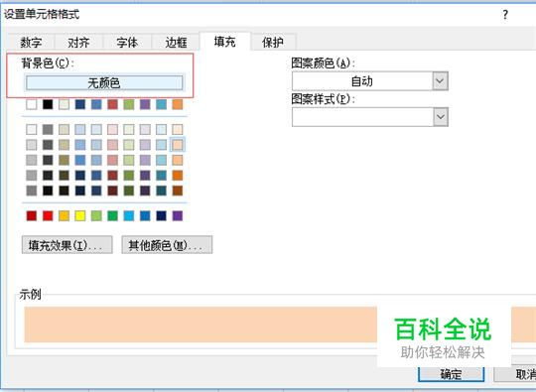Select the dark red swatch in the fourth shade row
Image resolution: width=536 pixels, height=392 pixels.
point(113,176)
